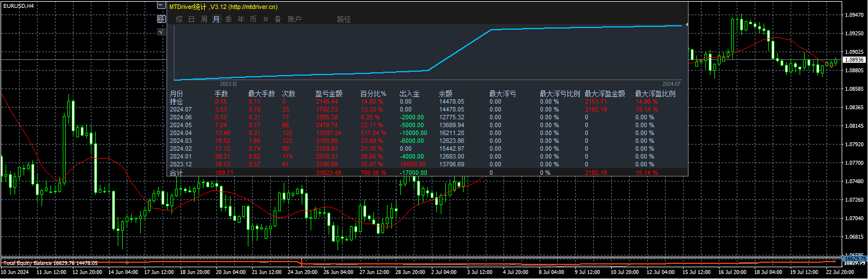Click trade count 174 for 2024.01
Image resolution: width=868 pixels, height=279 pixels.
click(287, 157)
